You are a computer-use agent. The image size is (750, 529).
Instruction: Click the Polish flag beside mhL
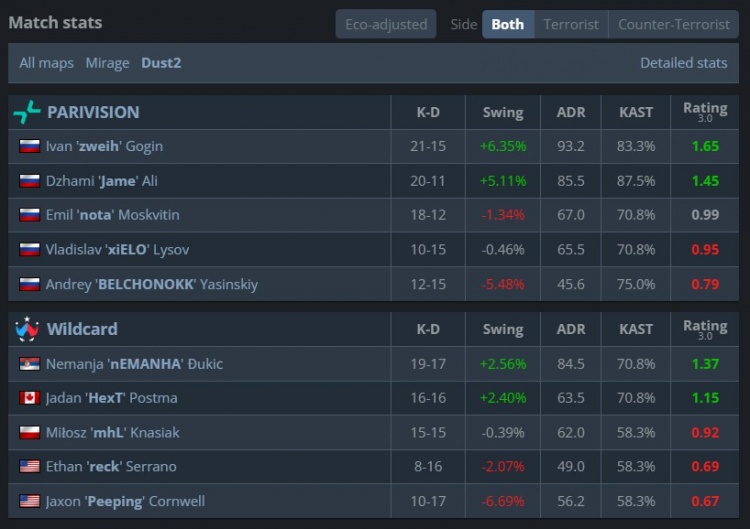[29, 433]
